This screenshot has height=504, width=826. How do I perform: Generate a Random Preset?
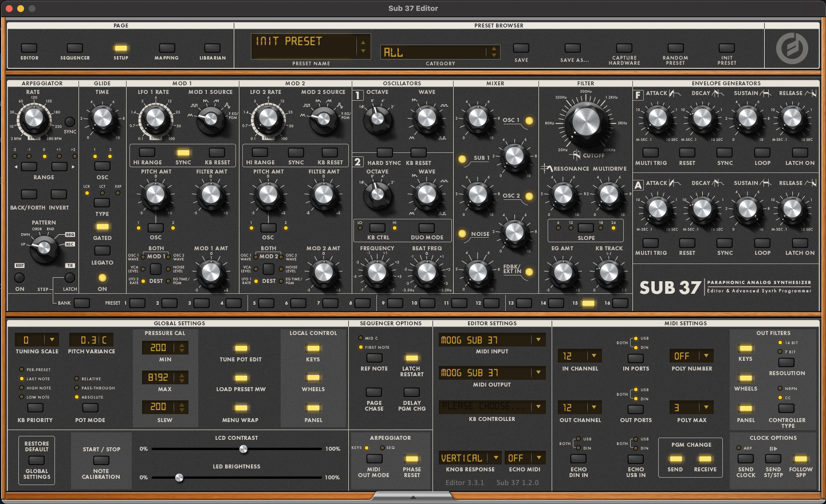676,48
